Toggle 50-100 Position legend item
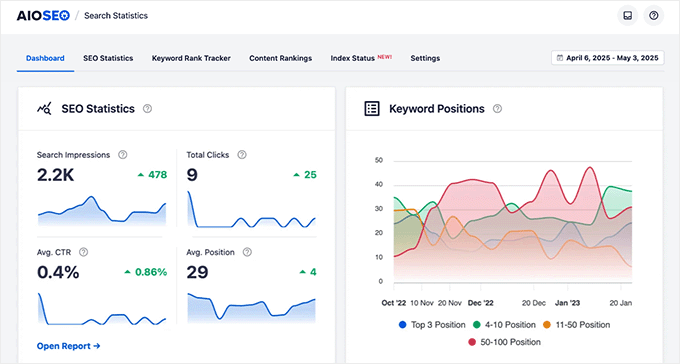680x364 pixels. (504, 342)
